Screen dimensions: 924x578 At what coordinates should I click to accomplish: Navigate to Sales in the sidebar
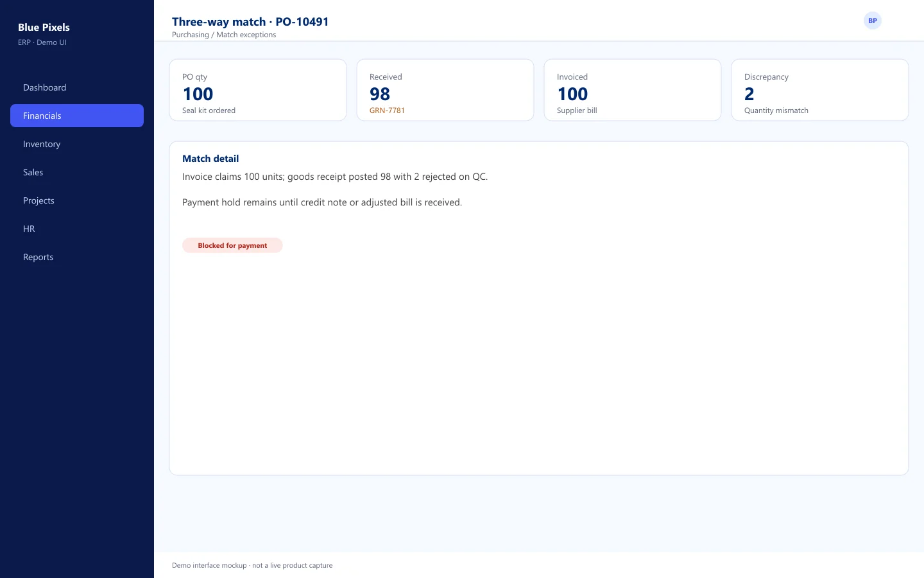77,172
